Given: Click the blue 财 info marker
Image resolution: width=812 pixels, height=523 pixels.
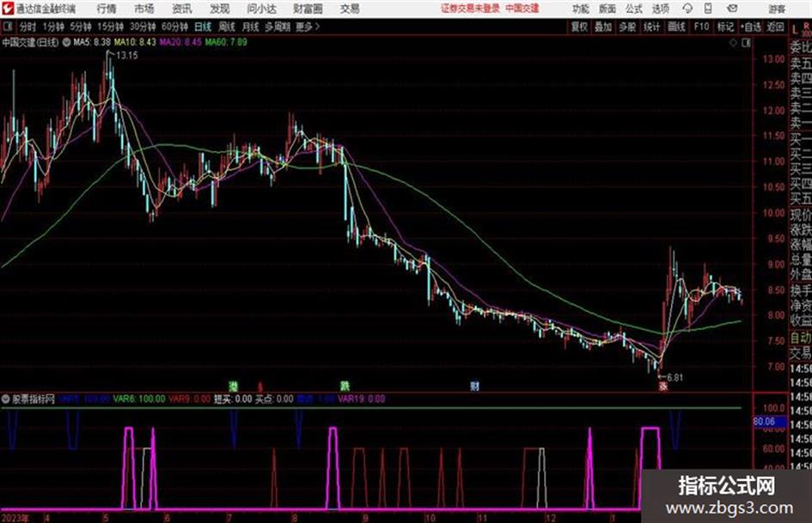Looking at the screenshot, I should coord(474,386).
